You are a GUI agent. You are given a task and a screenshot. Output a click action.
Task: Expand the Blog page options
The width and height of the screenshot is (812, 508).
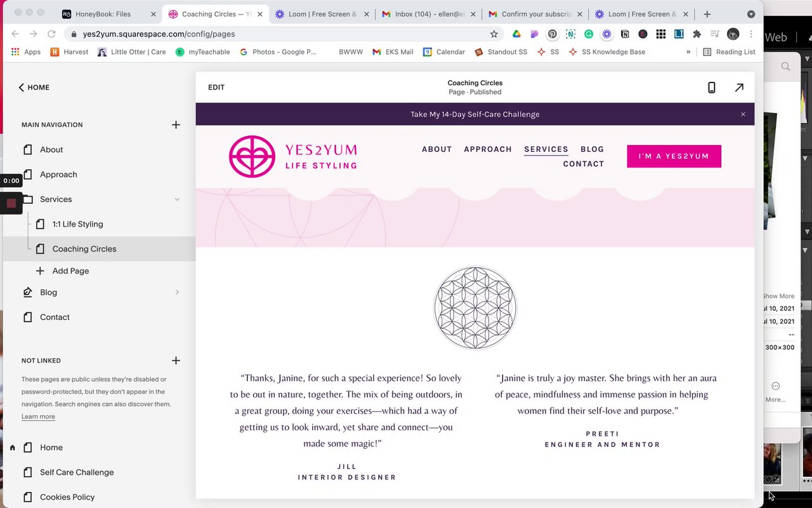point(177,293)
